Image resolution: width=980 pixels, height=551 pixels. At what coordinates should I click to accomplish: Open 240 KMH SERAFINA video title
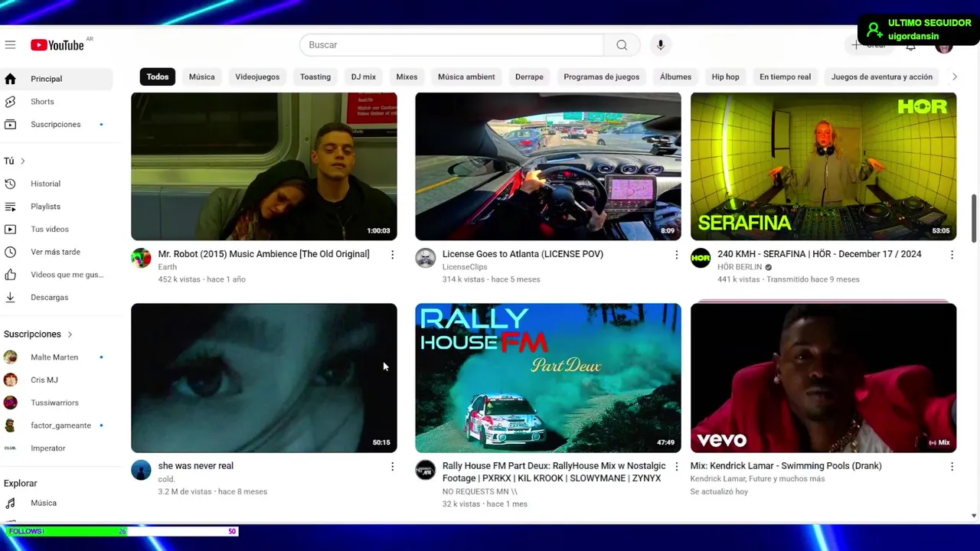[x=819, y=254]
